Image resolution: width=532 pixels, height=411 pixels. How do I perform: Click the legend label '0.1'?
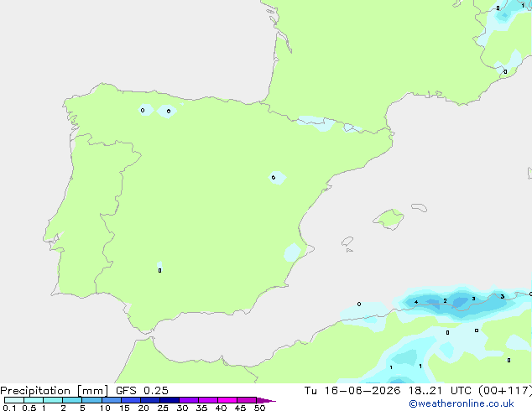pos(9,408)
